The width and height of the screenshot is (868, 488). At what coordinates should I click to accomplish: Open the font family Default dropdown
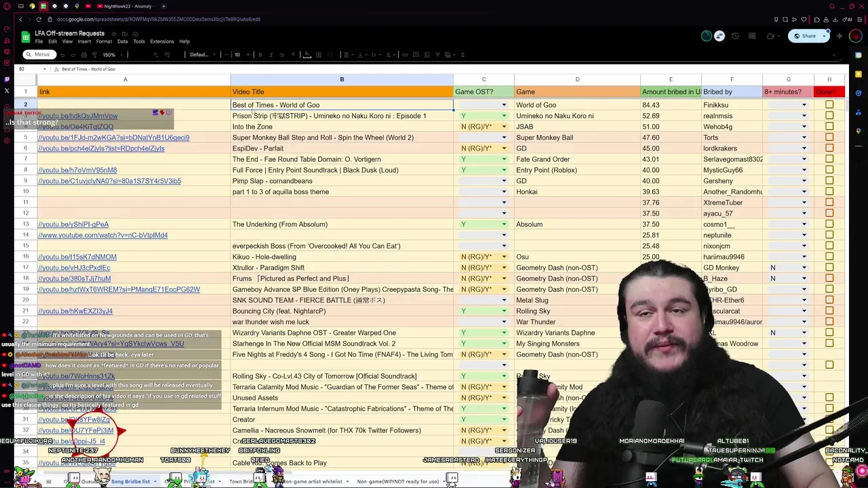pos(202,55)
